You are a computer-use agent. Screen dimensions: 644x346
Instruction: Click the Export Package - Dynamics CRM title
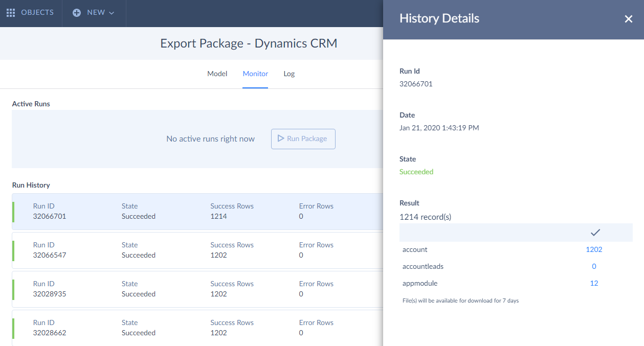pos(249,43)
